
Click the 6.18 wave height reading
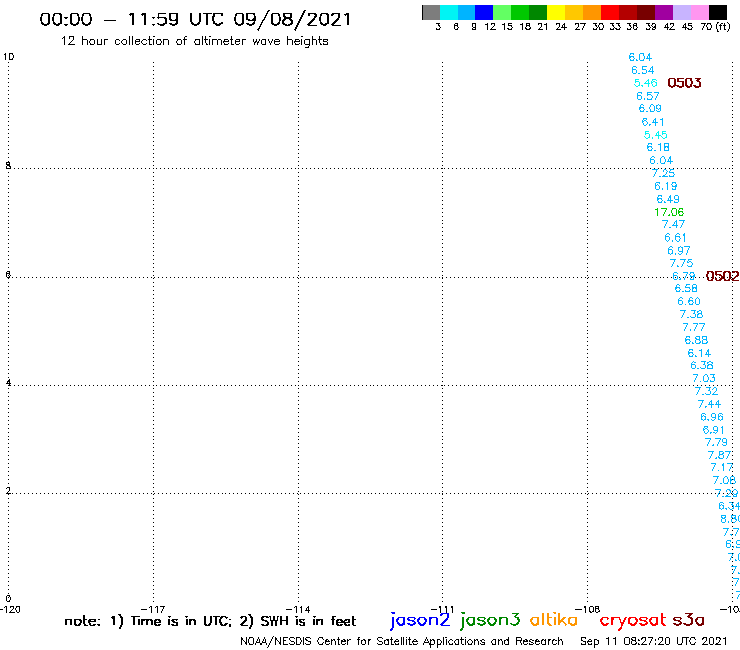coord(658,147)
